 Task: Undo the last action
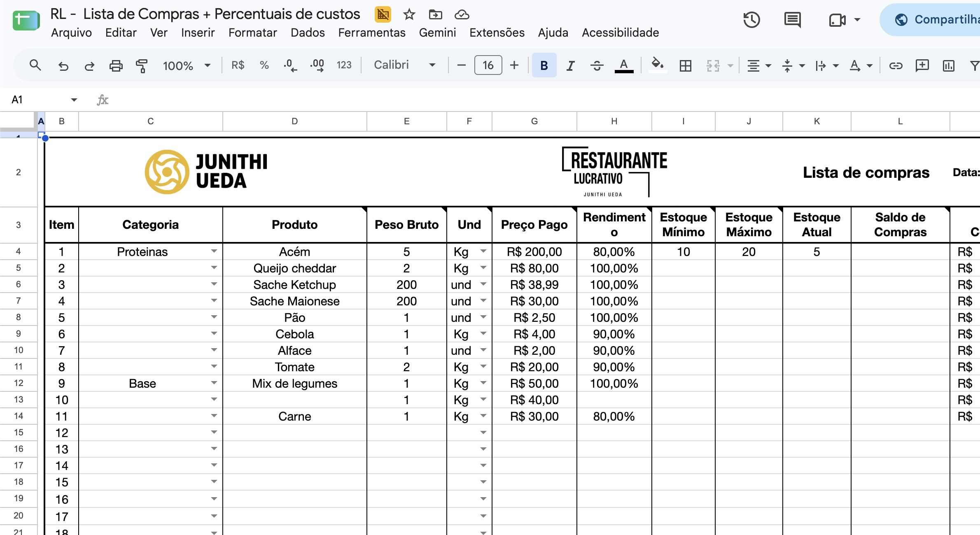tap(63, 65)
